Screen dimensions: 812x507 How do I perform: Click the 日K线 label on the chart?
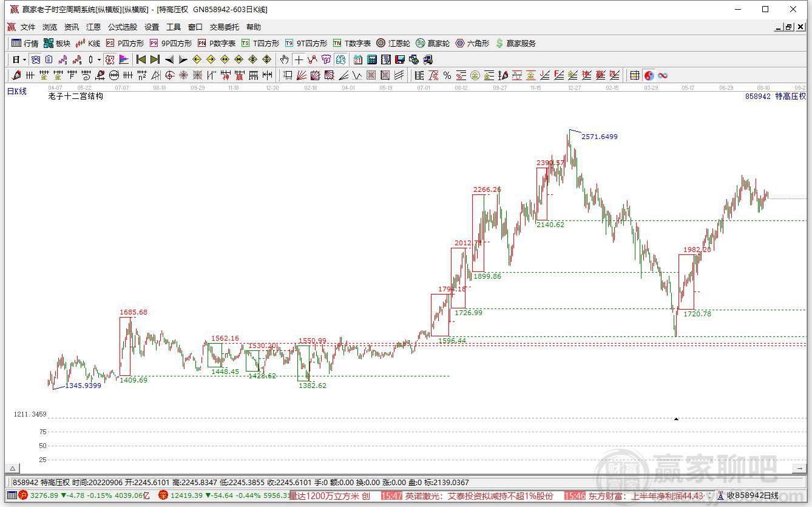pos(17,91)
